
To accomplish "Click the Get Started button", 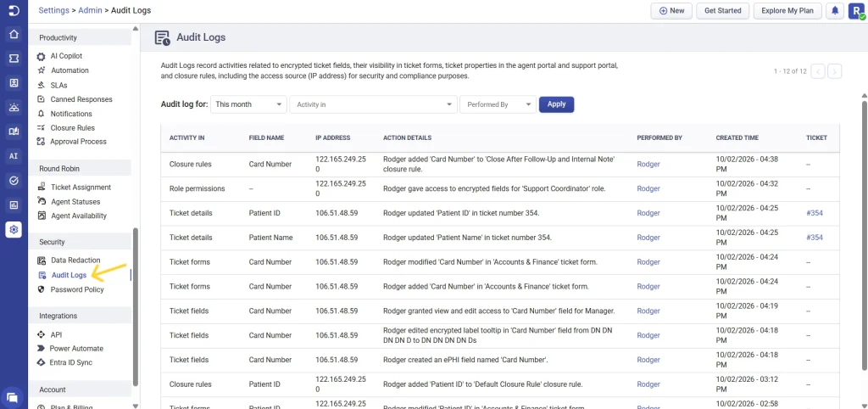I will [x=723, y=10].
